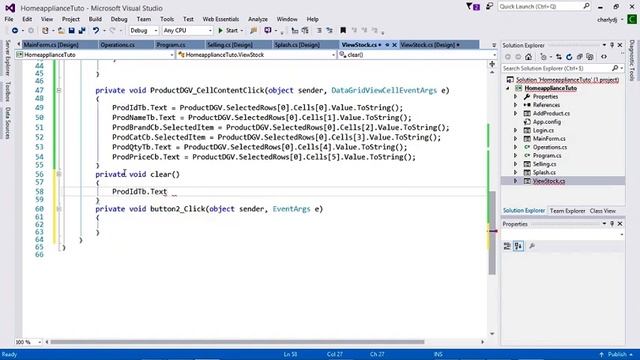This screenshot has width=640, height=360.
Task: Open the clear() member dropdown
Action: click(x=417, y=55)
